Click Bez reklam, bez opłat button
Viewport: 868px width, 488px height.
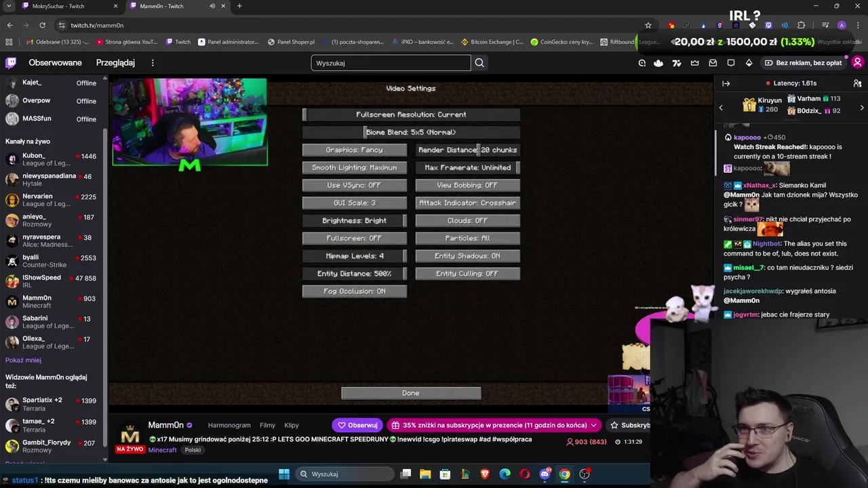[x=803, y=63]
